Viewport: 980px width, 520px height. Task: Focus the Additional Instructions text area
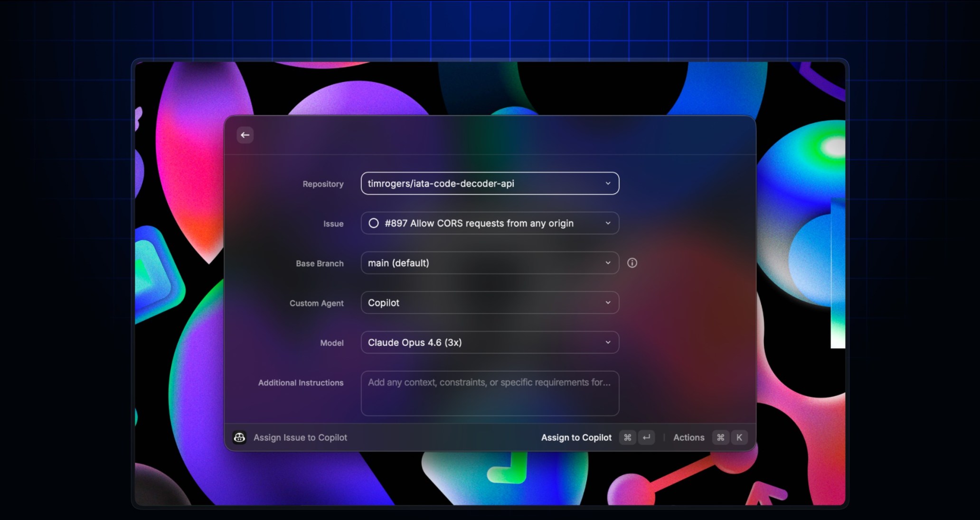(x=490, y=394)
